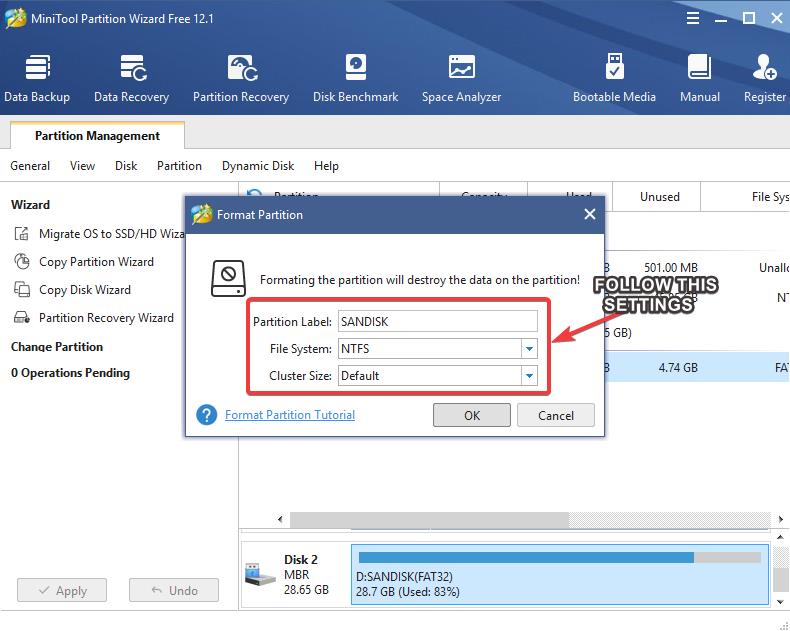Select Copy Partition Wizard entry
This screenshot has width=790, height=631.
click(96, 262)
